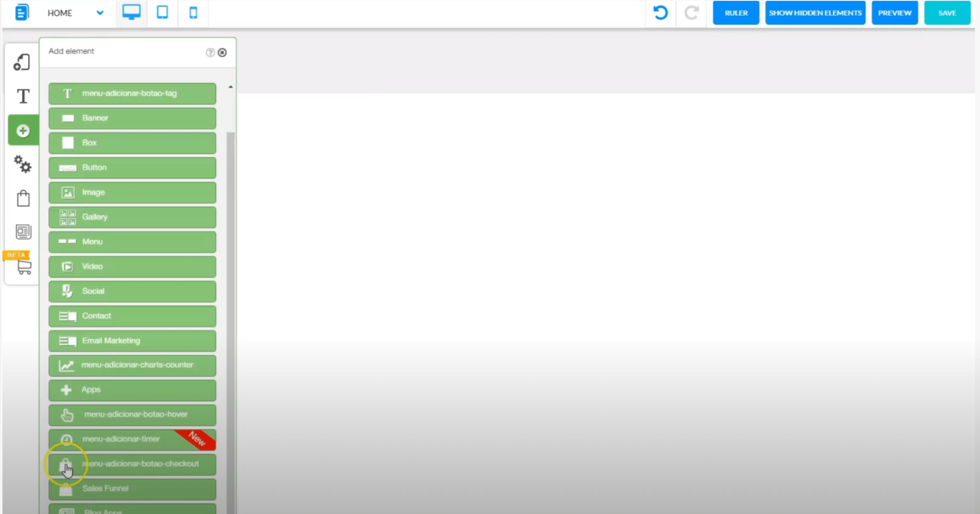
Task: Click the Undo arrow button
Action: (x=660, y=12)
